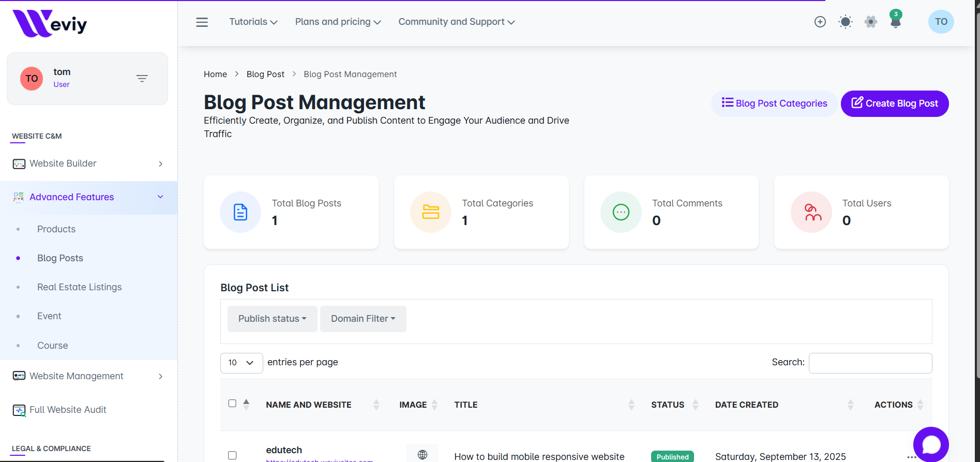Open the settings gear icon

coord(871,22)
